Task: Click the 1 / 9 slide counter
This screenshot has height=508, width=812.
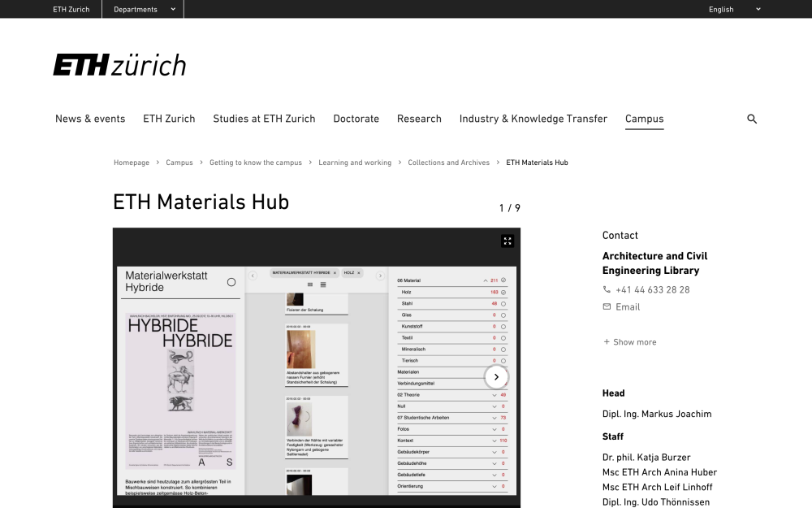Action: 510,208
